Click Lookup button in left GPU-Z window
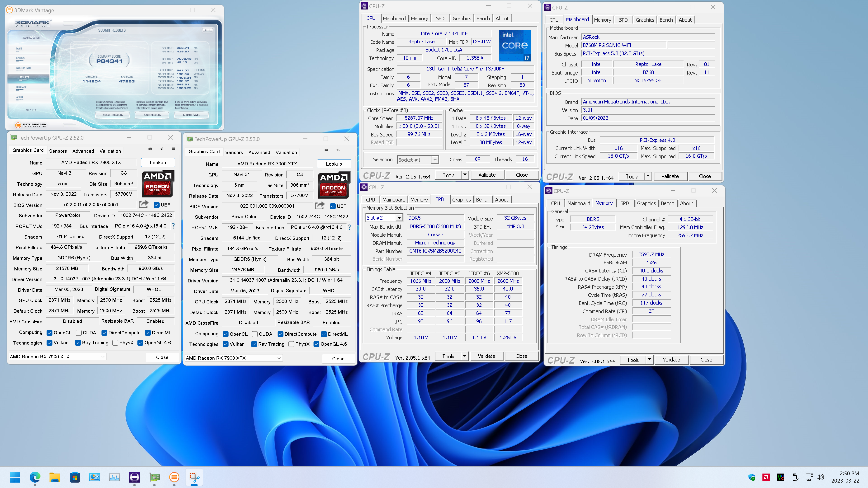868x488 pixels. [x=158, y=163]
